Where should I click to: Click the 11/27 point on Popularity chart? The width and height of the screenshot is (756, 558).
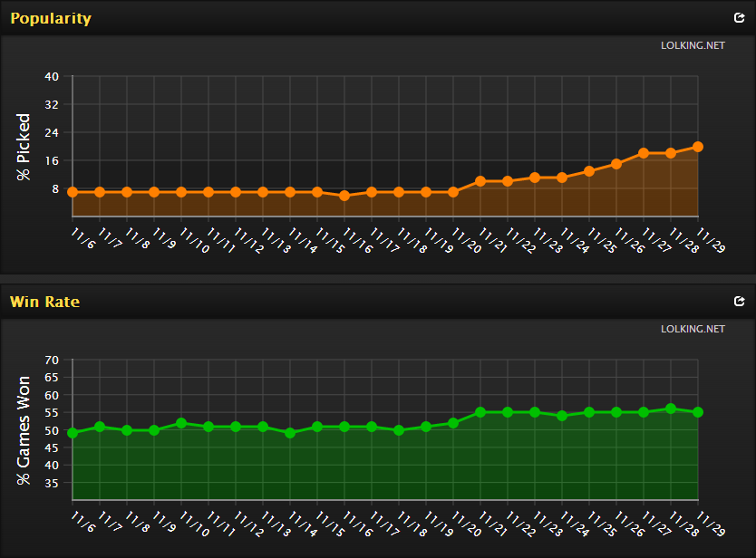pyautogui.click(x=644, y=153)
